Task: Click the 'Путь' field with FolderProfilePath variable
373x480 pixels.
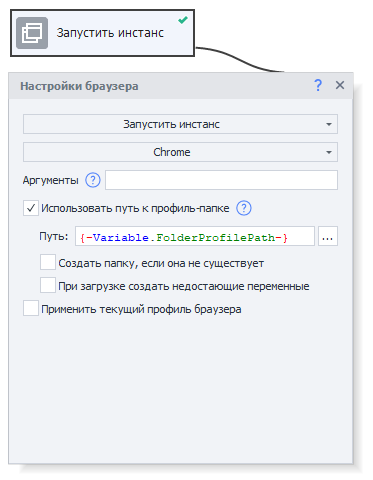Action: pos(195,236)
